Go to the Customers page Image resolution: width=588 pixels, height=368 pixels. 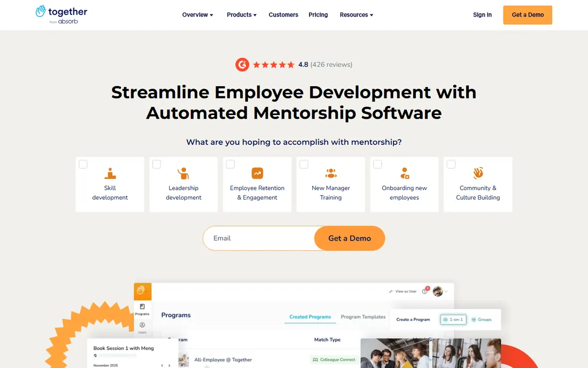coord(283,15)
